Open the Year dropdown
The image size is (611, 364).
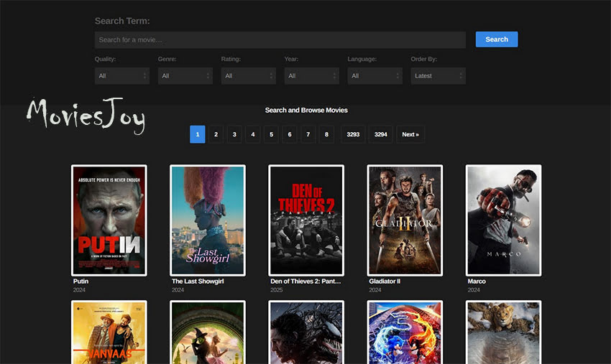[x=311, y=76]
